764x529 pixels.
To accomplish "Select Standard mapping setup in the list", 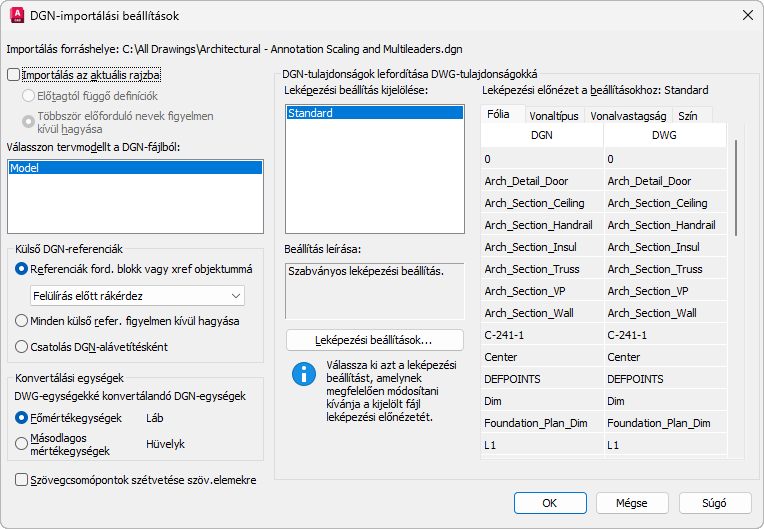I will [x=375, y=114].
